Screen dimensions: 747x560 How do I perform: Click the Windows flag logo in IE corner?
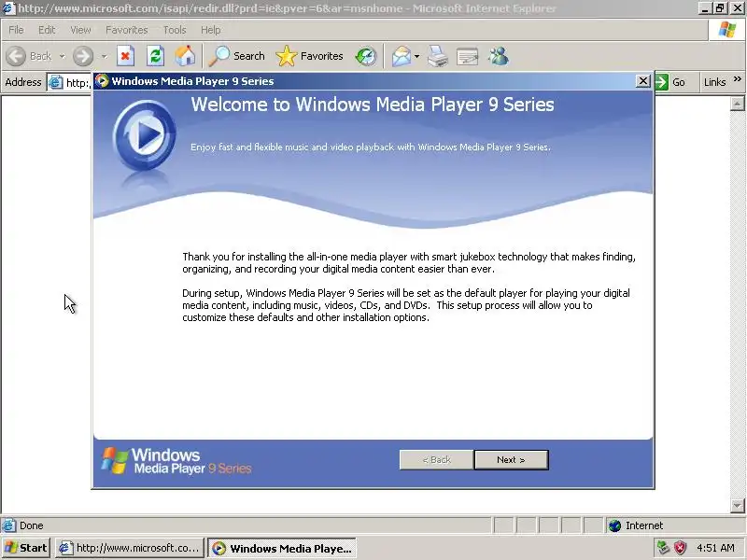pyautogui.click(x=727, y=30)
